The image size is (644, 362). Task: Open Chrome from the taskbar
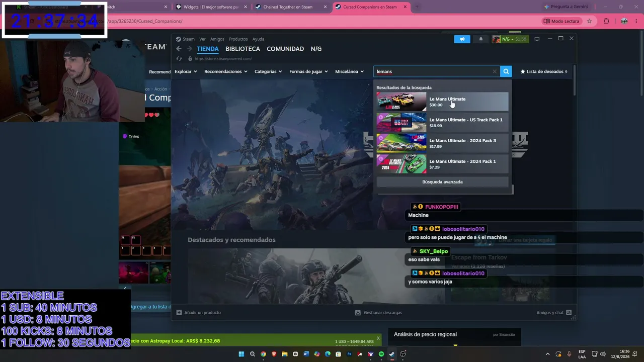point(263,354)
